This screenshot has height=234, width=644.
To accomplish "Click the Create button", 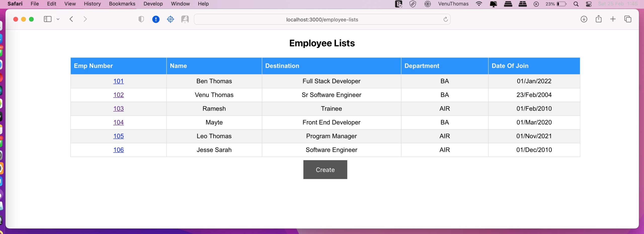I will point(325,170).
